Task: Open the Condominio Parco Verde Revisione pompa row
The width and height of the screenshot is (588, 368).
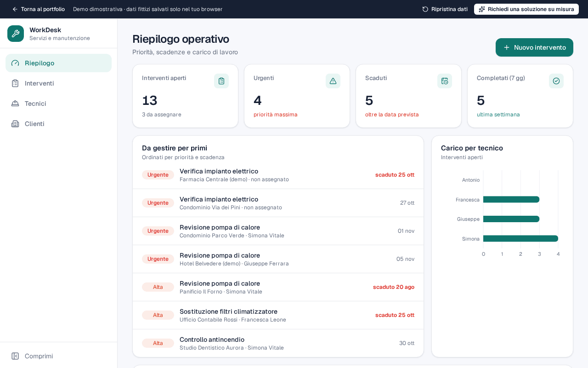Action: click(278, 231)
